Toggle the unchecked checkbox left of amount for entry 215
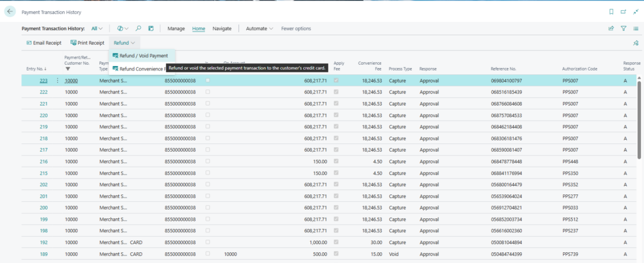This screenshot has height=263, width=644. [x=208, y=173]
